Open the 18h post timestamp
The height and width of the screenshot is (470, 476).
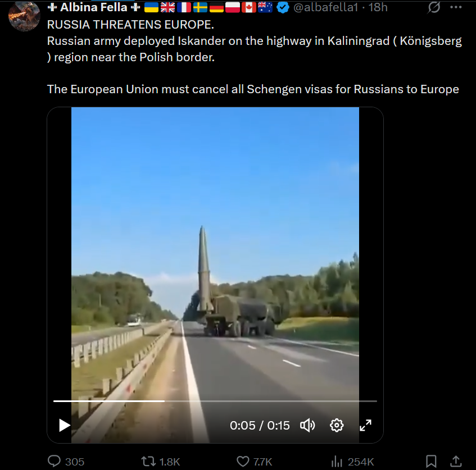(378, 7)
